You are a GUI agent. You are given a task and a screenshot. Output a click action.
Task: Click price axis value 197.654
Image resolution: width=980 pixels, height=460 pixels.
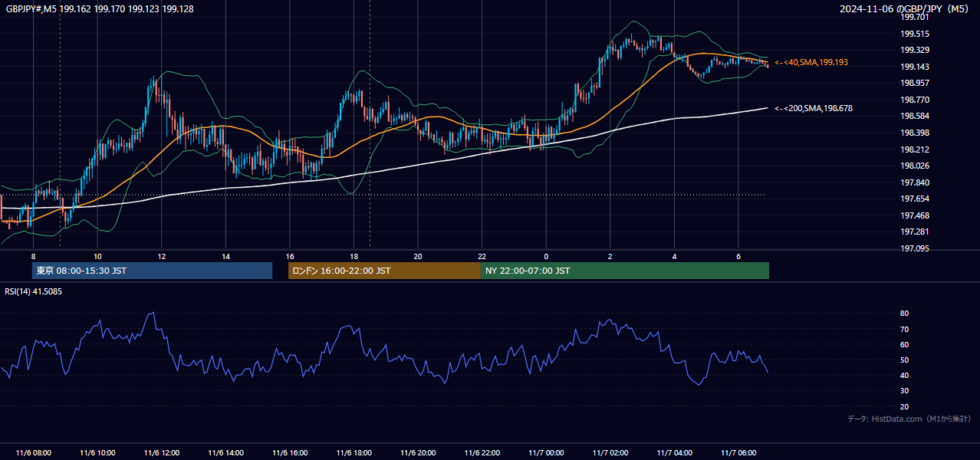coord(915,199)
